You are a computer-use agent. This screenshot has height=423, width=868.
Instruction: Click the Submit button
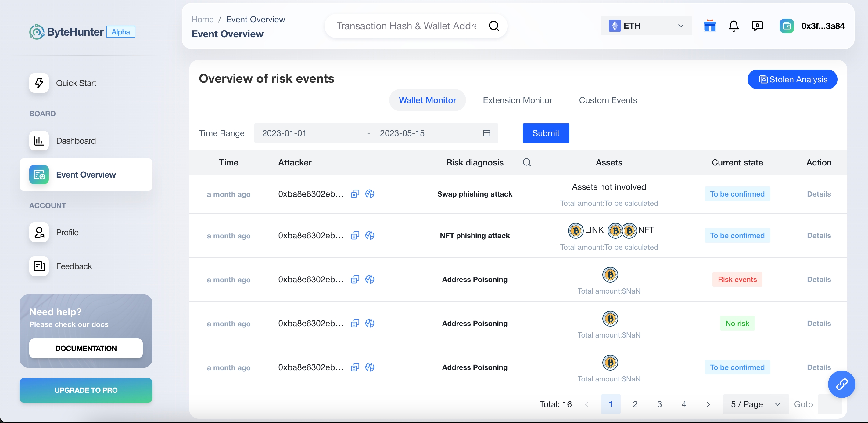point(546,133)
